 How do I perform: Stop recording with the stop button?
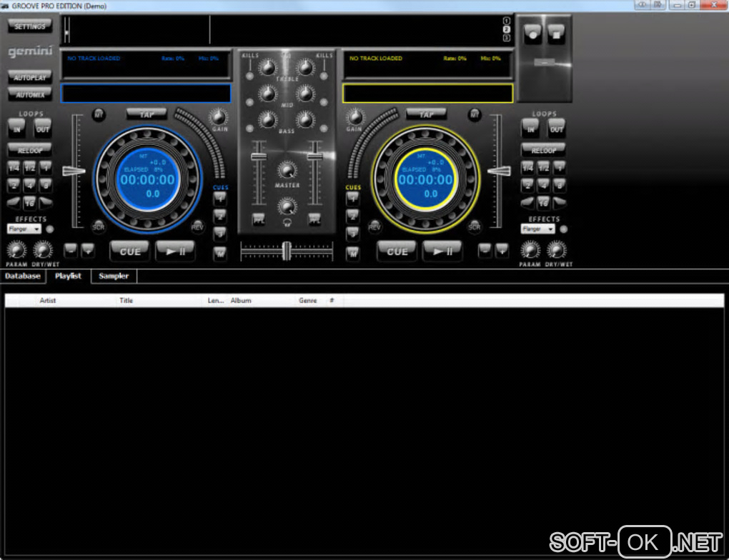click(555, 34)
